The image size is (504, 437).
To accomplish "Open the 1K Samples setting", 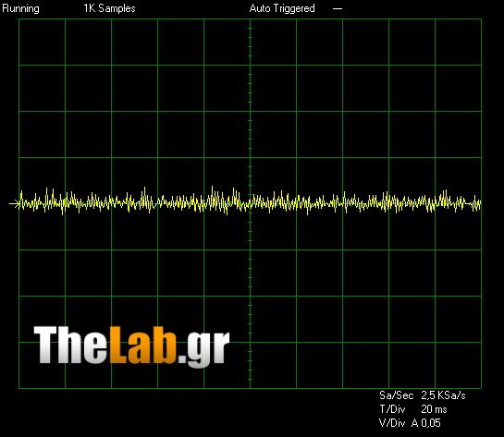I will pyautogui.click(x=109, y=8).
